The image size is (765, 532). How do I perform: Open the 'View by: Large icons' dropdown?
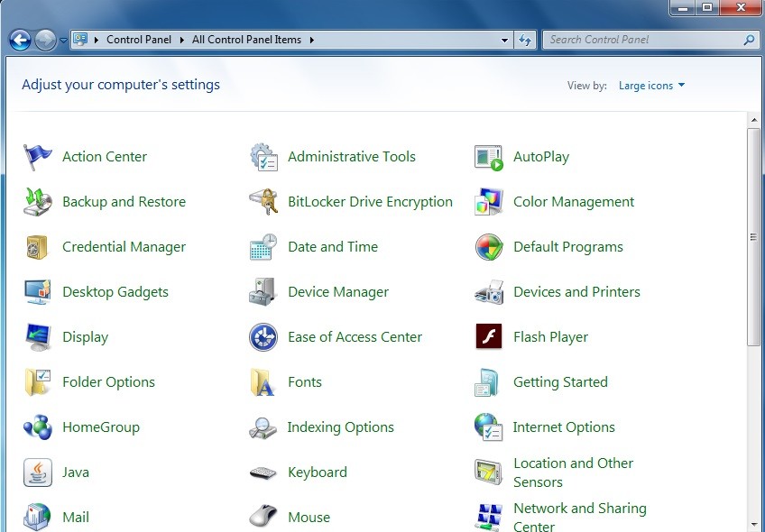click(x=651, y=86)
